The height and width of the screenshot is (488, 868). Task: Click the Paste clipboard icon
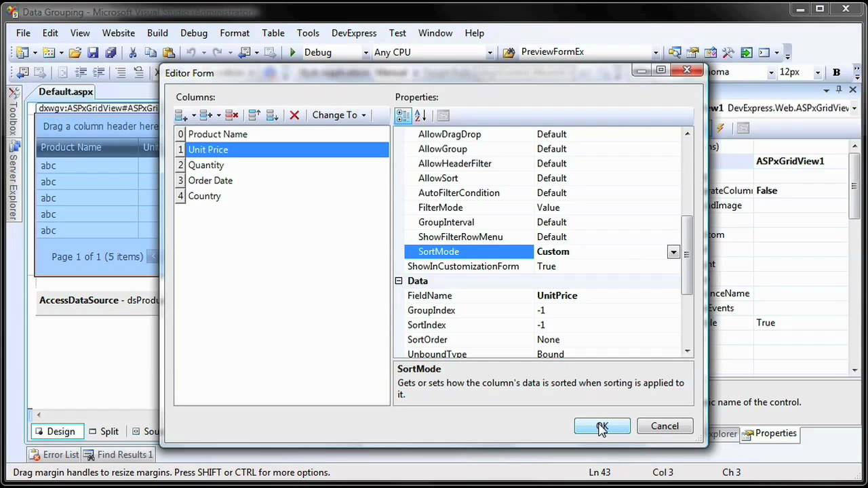point(169,52)
